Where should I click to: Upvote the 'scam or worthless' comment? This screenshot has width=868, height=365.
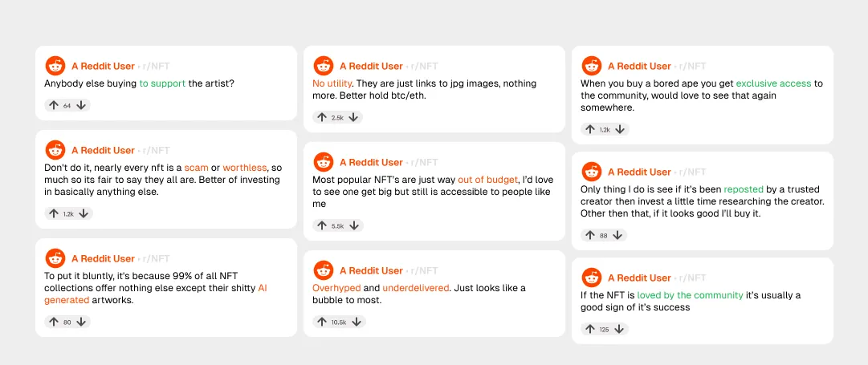pyautogui.click(x=54, y=213)
